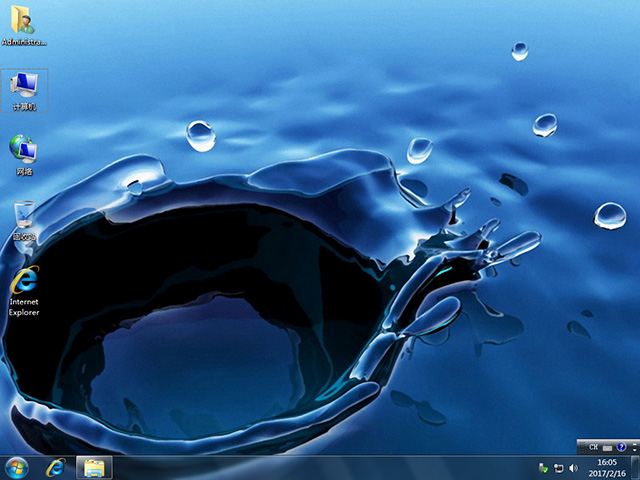
Task: Open Windows Explorer from the taskbar
Action: pyautogui.click(x=94, y=468)
